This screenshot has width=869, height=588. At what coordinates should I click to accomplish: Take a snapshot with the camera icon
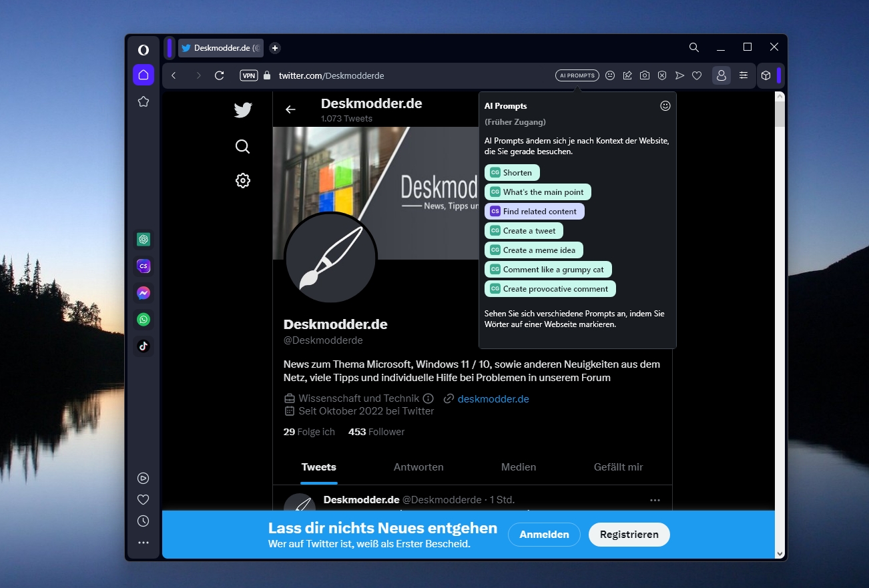645,75
